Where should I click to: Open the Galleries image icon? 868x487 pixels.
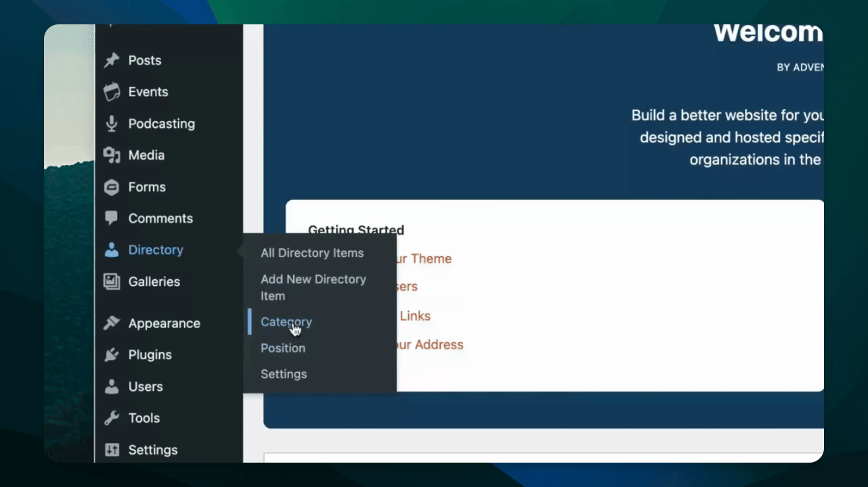click(112, 282)
